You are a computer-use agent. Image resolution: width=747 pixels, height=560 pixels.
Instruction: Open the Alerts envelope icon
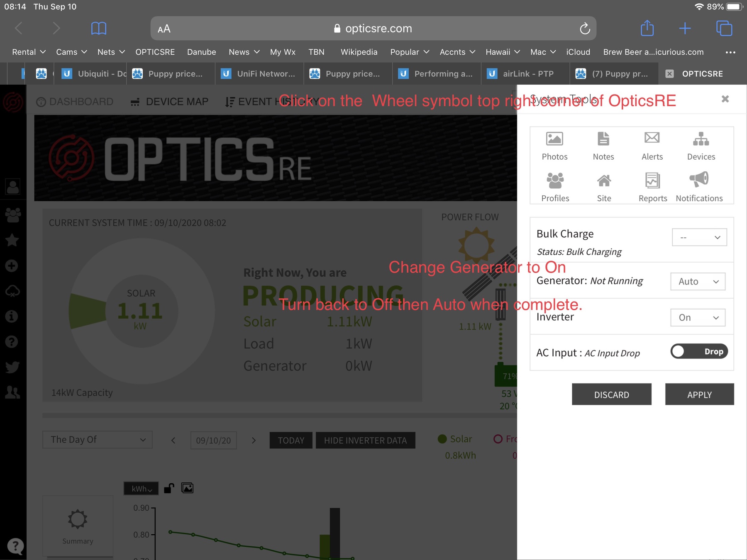[x=652, y=138]
